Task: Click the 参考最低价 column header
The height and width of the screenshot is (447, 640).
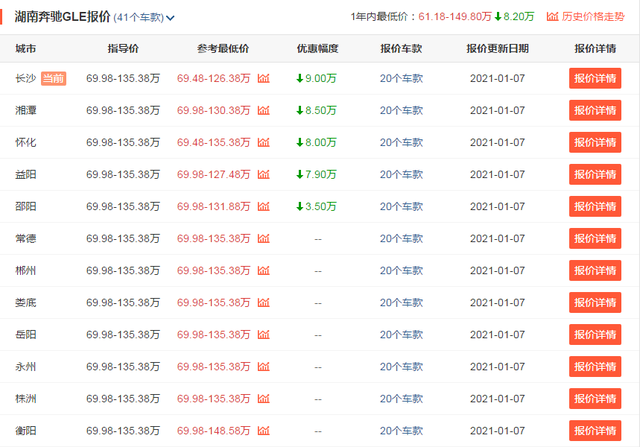Action: (223, 49)
